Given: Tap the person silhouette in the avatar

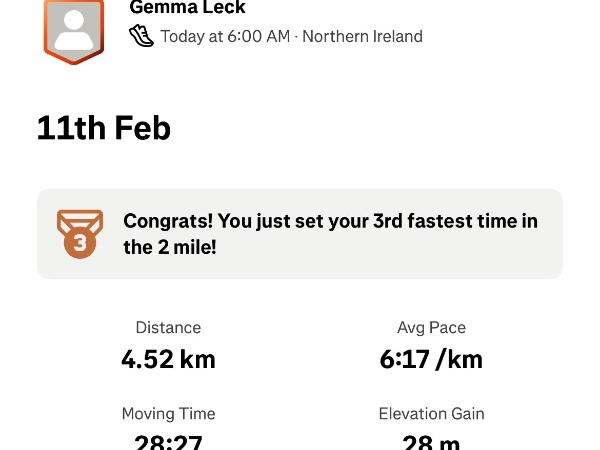Looking at the screenshot, I should 74,30.
